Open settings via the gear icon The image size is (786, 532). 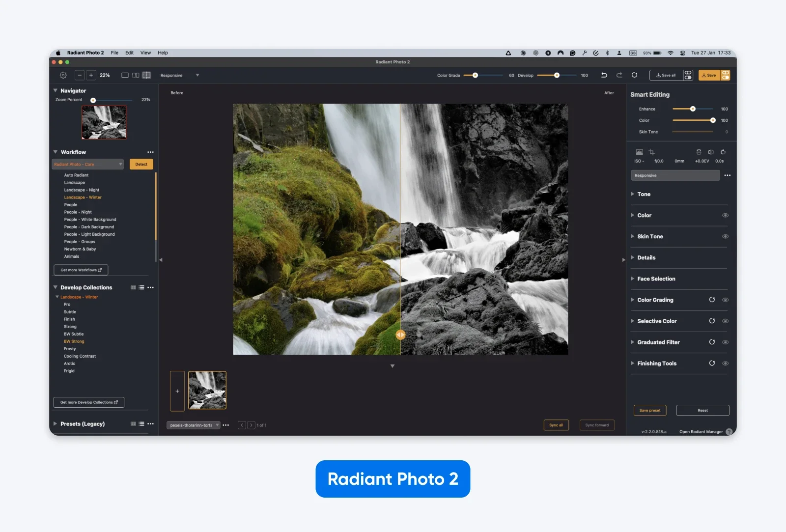[63, 75]
